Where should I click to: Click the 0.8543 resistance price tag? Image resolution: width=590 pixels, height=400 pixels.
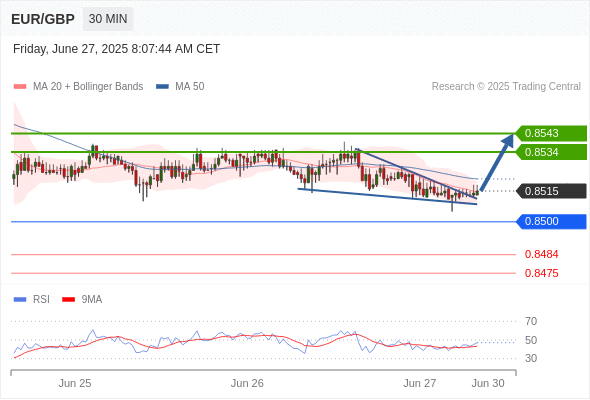click(550, 133)
